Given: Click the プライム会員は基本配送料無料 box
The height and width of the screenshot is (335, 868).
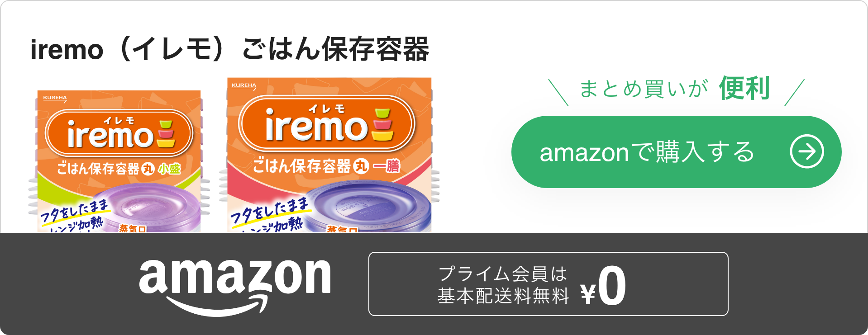Looking at the screenshot, I should 548,284.
